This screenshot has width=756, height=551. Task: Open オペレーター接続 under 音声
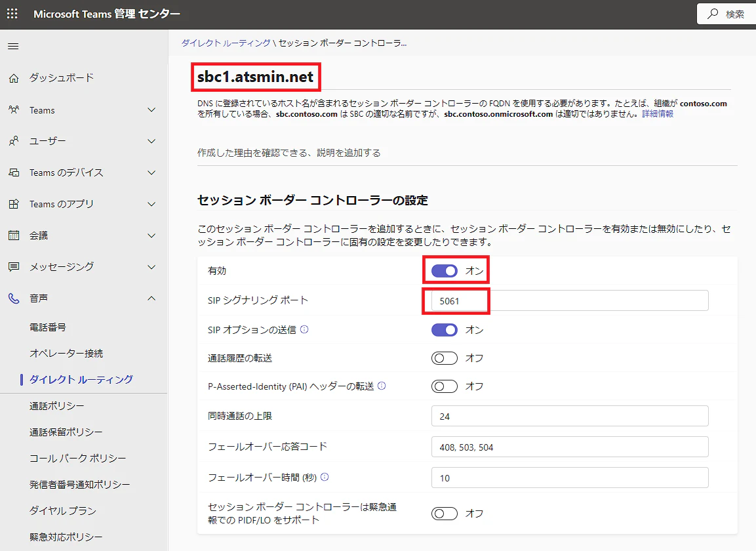(x=66, y=353)
